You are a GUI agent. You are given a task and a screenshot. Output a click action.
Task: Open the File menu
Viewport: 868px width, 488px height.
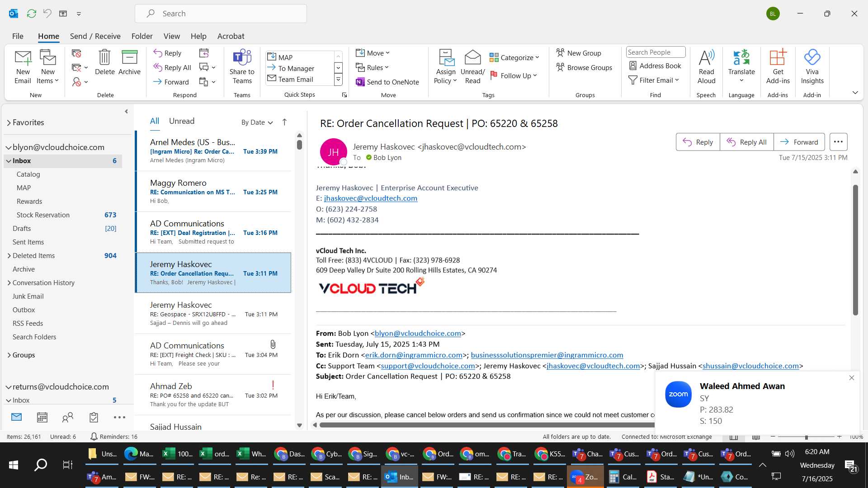(18, 36)
